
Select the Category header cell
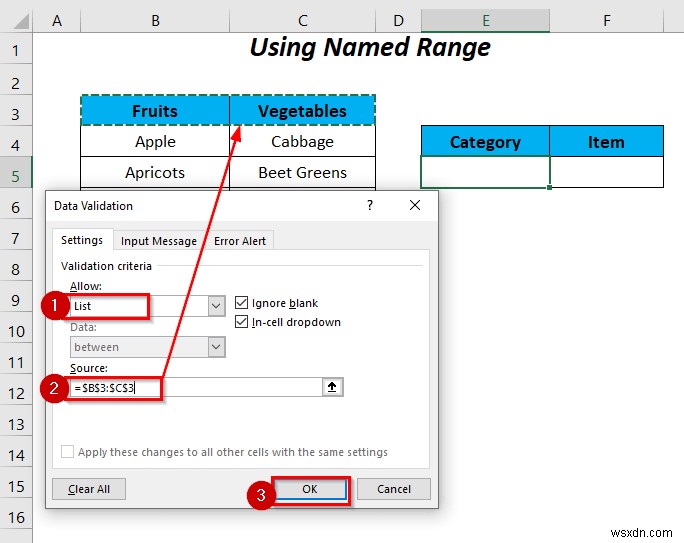485,141
